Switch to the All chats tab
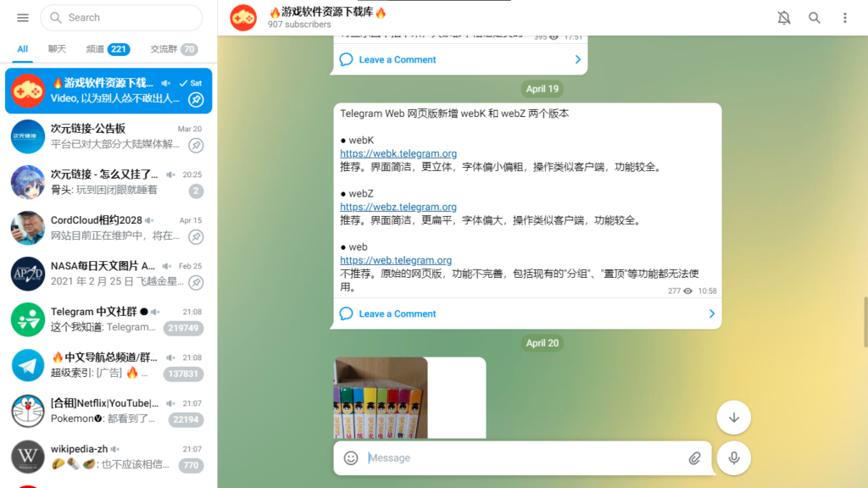 22,49
